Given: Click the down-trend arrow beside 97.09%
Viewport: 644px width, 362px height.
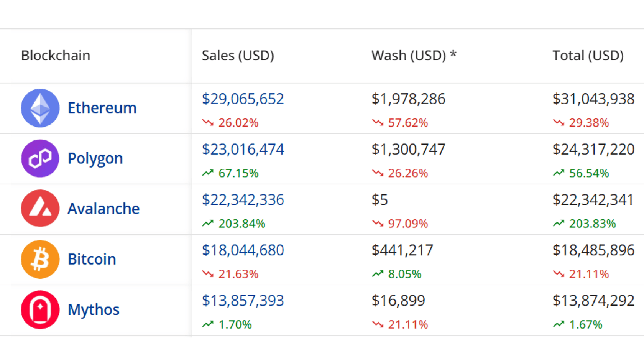Looking at the screenshot, I should 378,223.
